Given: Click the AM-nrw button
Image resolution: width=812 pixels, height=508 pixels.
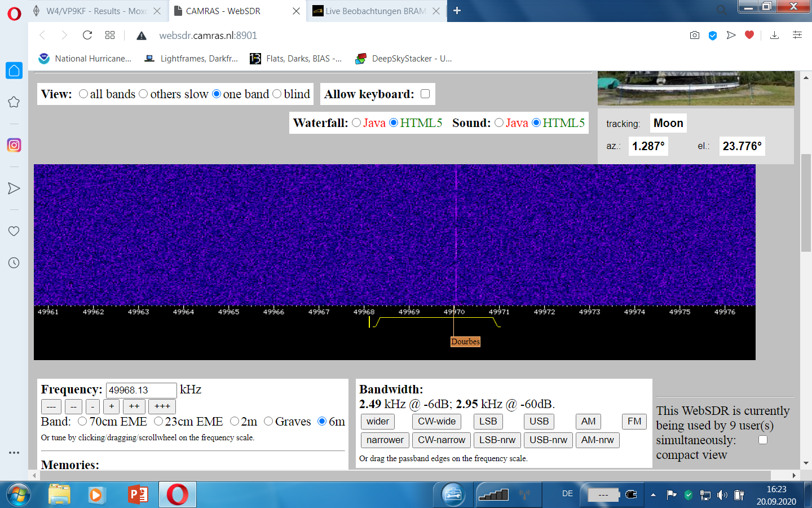Looking at the screenshot, I should pos(598,440).
